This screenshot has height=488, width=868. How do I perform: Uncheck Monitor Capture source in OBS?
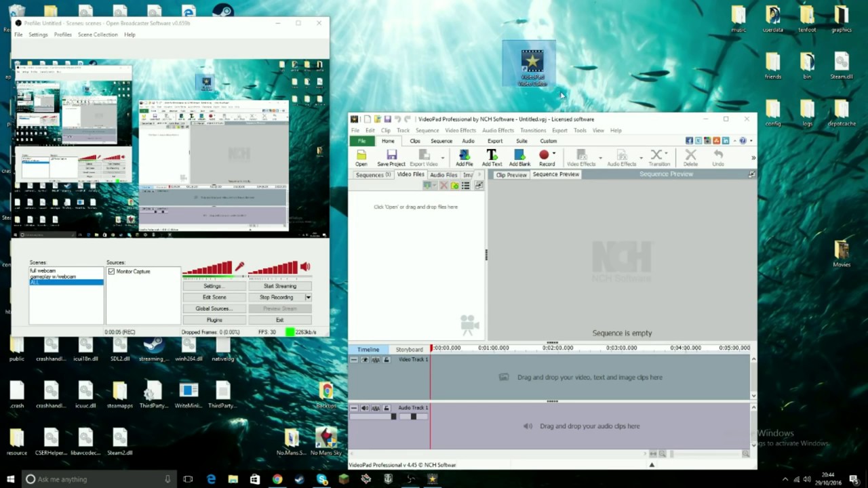click(x=111, y=272)
